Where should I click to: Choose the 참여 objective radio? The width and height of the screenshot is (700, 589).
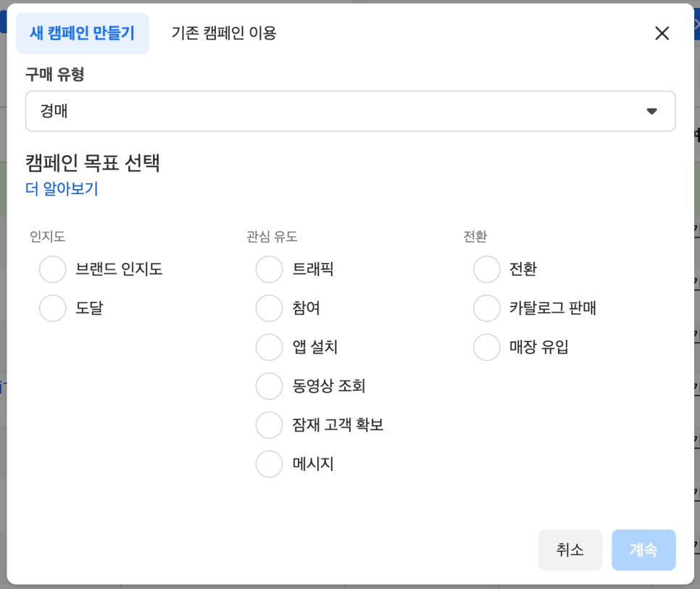tap(269, 308)
